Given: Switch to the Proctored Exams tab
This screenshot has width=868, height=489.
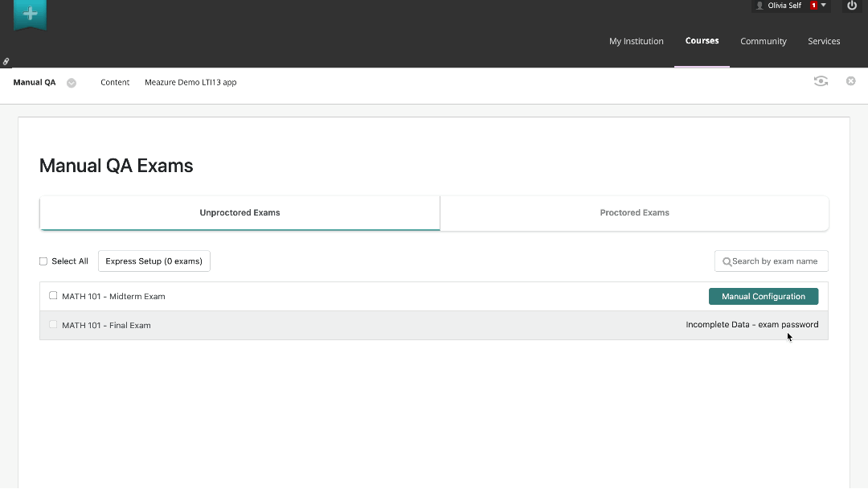Looking at the screenshot, I should [634, 212].
